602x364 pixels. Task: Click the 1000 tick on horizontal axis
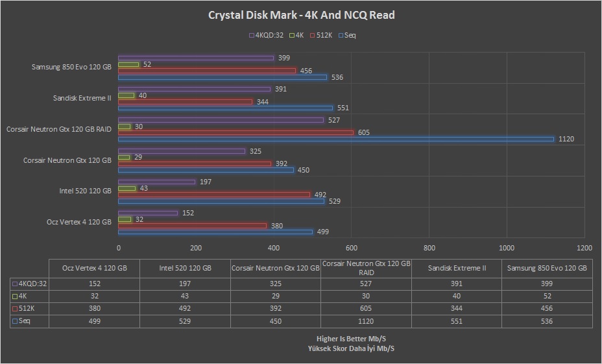507,248
